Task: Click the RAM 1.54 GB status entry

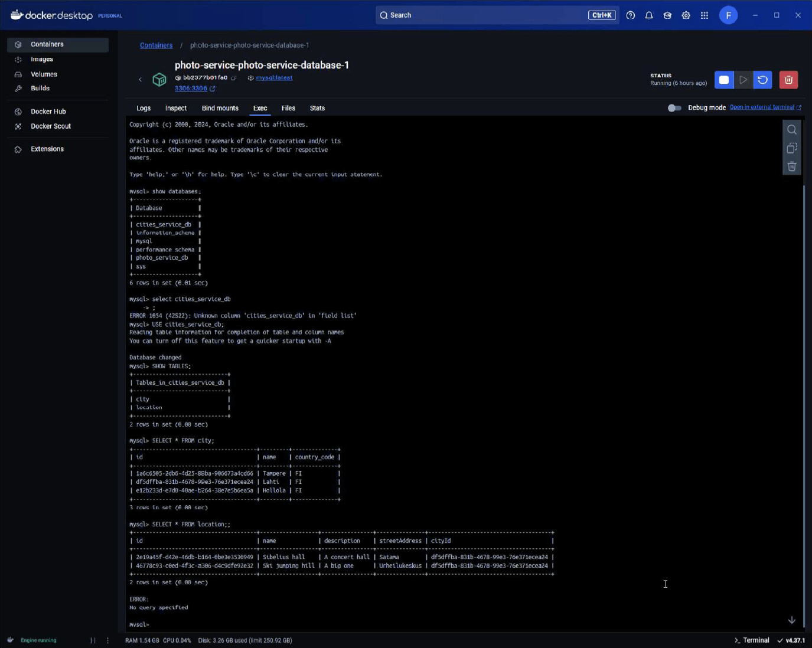Action: click(x=142, y=640)
